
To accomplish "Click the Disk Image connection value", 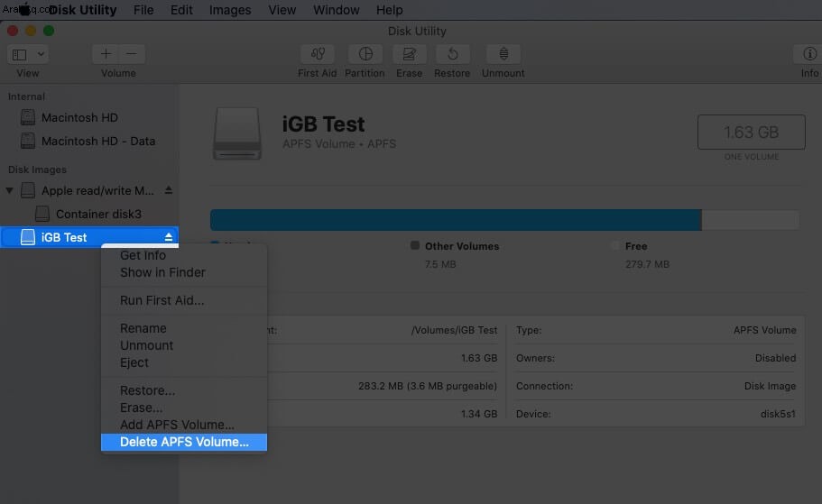I will 770,386.
